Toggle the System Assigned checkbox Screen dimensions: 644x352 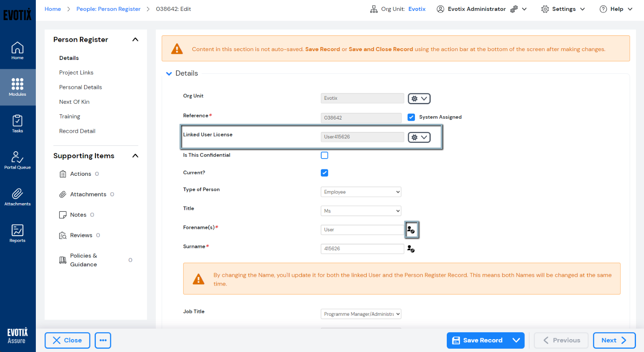click(x=411, y=117)
